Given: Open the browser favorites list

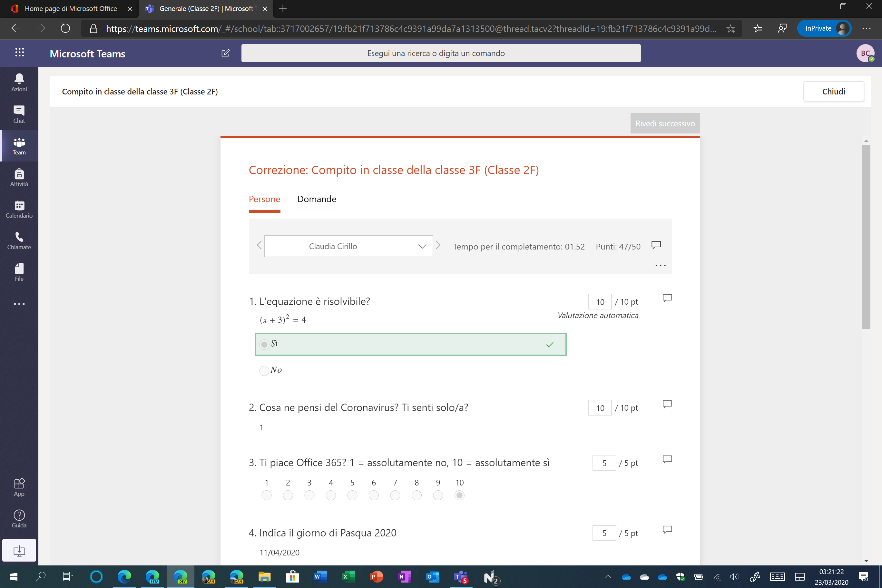Looking at the screenshot, I should pyautogui.click(x=758, y=28).
